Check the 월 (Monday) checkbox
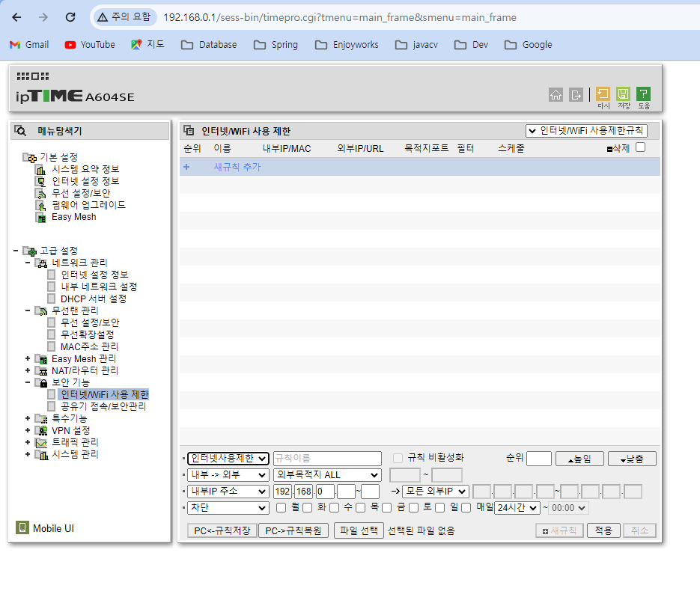The height and width of the screenshot is (615, 700). click(x=281, y=507)
